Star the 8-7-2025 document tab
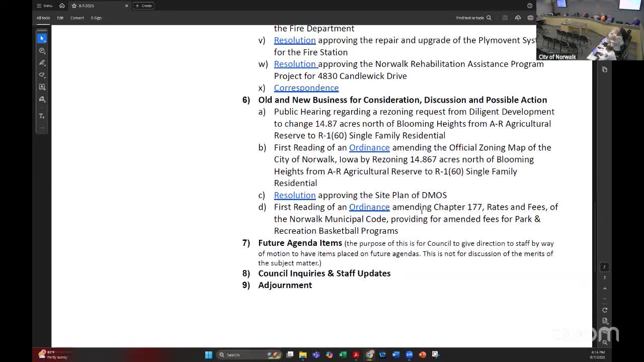644x362 pixels. point(74,6)
